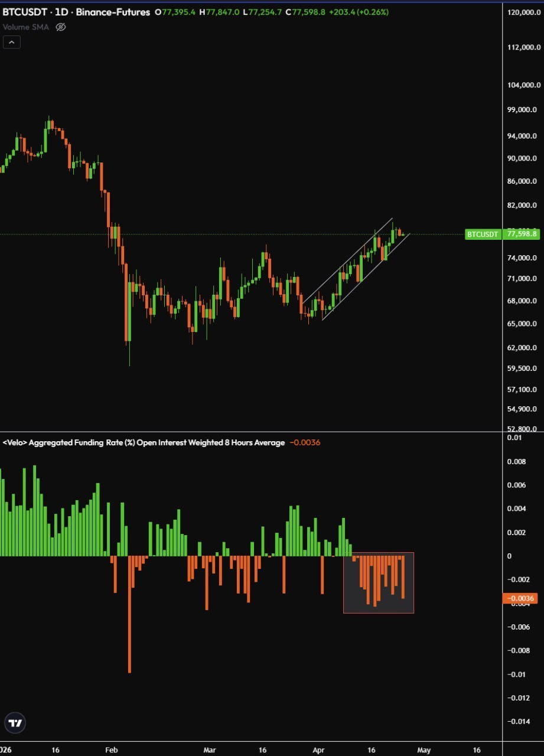The width and height of the screenshot is (544, 756).
Task: Click the Feb label on time axis
Action: point(111,750)
